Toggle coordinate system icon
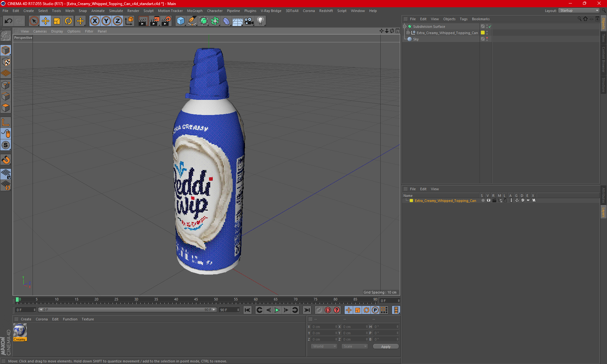 click(129, 21)
